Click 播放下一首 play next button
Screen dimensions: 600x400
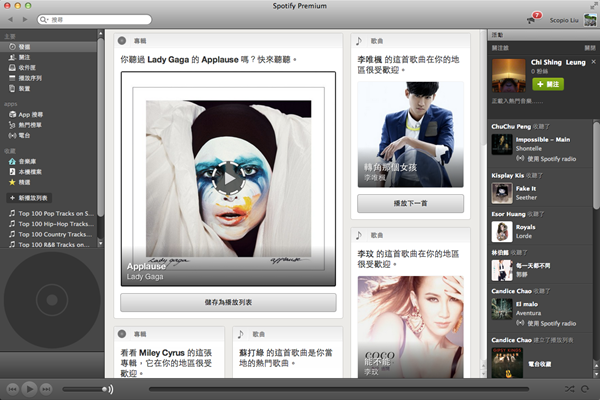[410, 204]
